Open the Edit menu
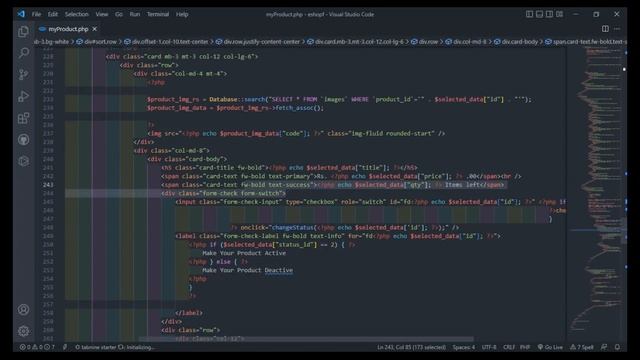 tap(53, 14)
